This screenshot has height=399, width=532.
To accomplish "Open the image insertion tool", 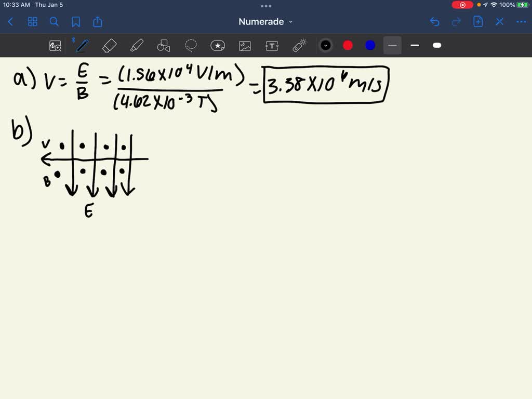I will point(245,45).
